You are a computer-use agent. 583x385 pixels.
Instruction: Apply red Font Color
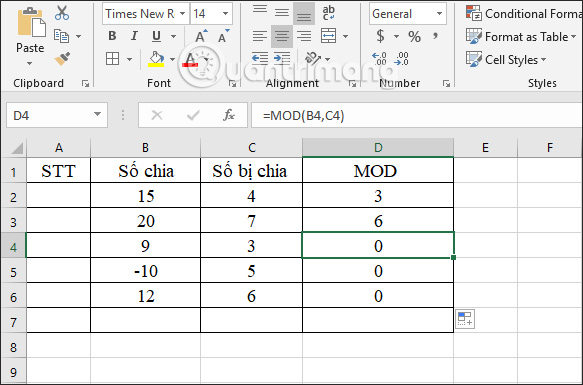click(x=190, y=59)
